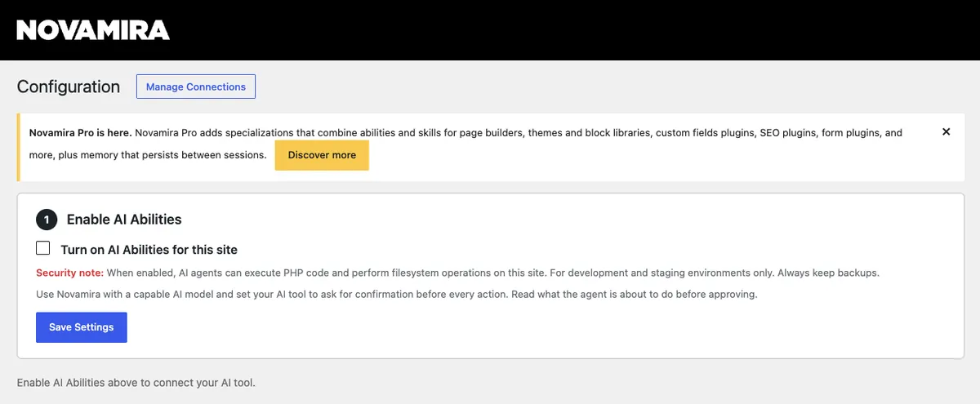980x404 pixels.
Task: Click the 'Novamira Pro is here.' bold text
Action: pyautogui.click(x=80, y=132)
